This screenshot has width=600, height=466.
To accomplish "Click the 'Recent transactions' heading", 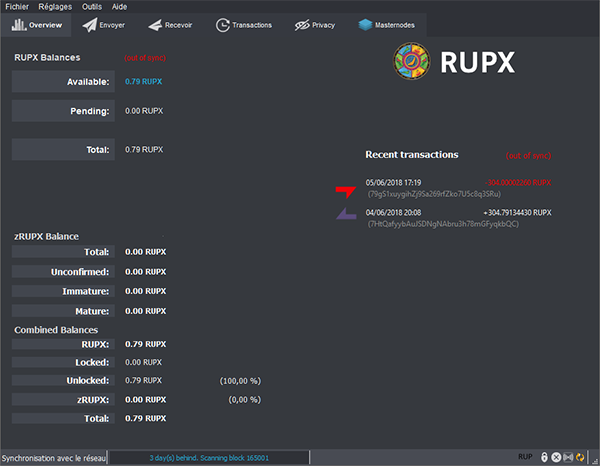I will (x=412, y=155).
